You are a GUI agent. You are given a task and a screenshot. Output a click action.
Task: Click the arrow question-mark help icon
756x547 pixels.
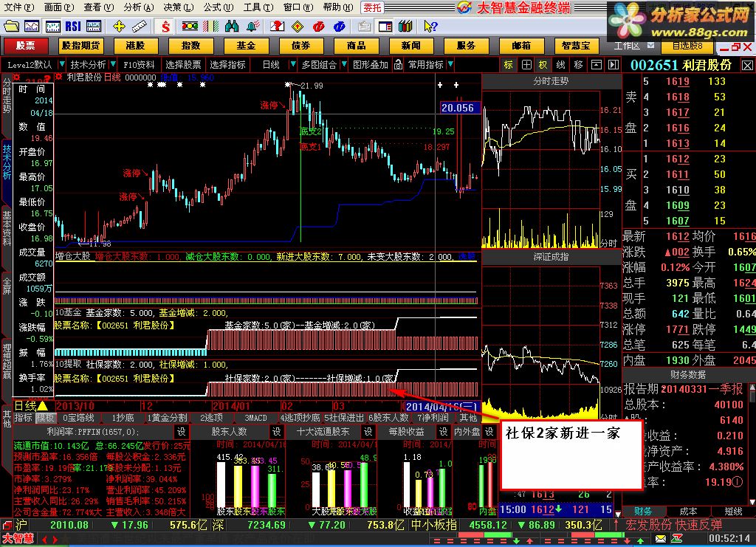(x=430, y=26)
